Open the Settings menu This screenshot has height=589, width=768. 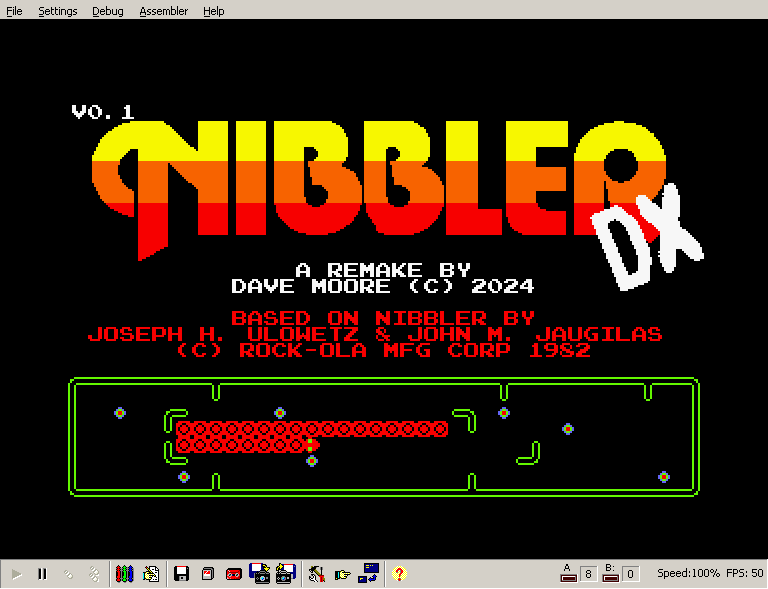tap(58, 11)
